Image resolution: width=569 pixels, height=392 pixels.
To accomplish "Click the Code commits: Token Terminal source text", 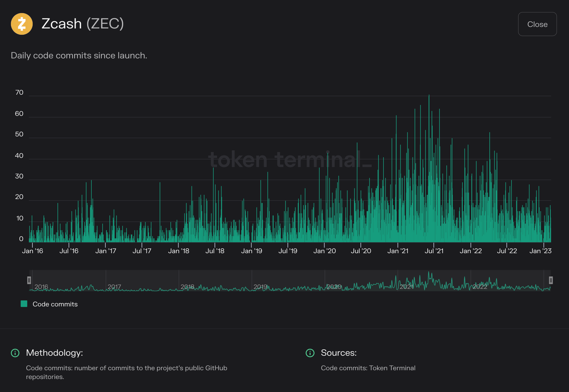I will pyautogui.click(x=368, y=368).
